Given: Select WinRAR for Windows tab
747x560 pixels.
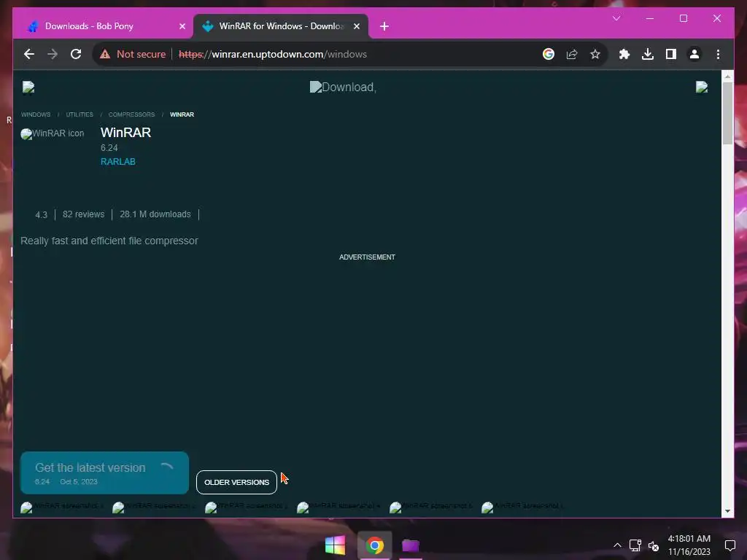Looking at the screenshot, I should 280,26.
